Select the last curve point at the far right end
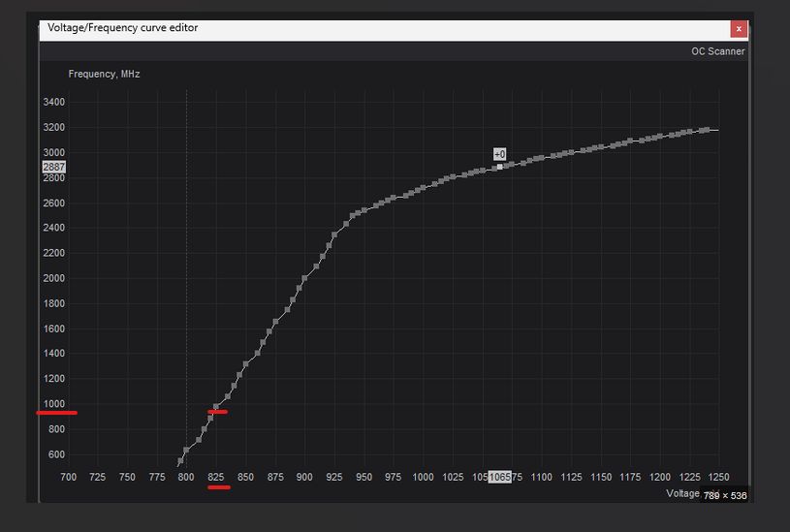Viewport: 790px width, 532px height. [x=707, y=130]
